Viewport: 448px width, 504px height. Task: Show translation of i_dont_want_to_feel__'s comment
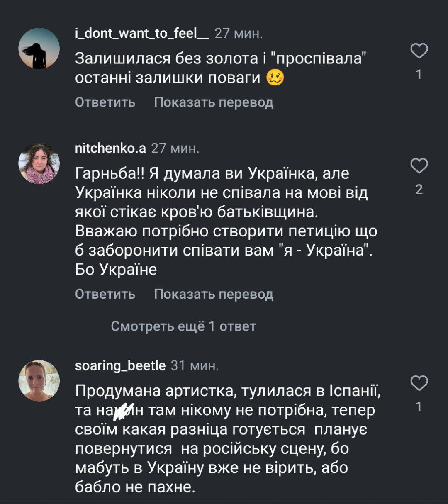214,102
